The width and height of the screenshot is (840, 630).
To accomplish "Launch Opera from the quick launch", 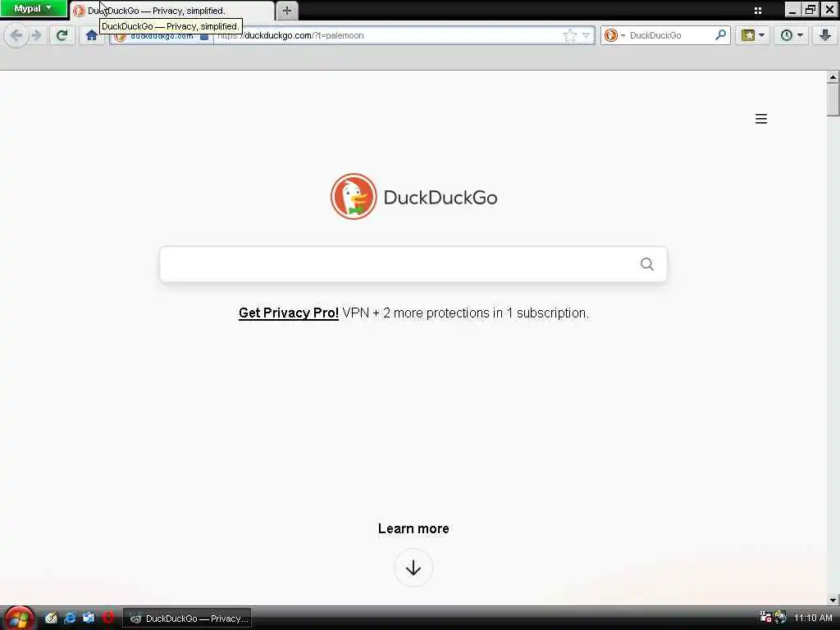I will click(107, 618).
